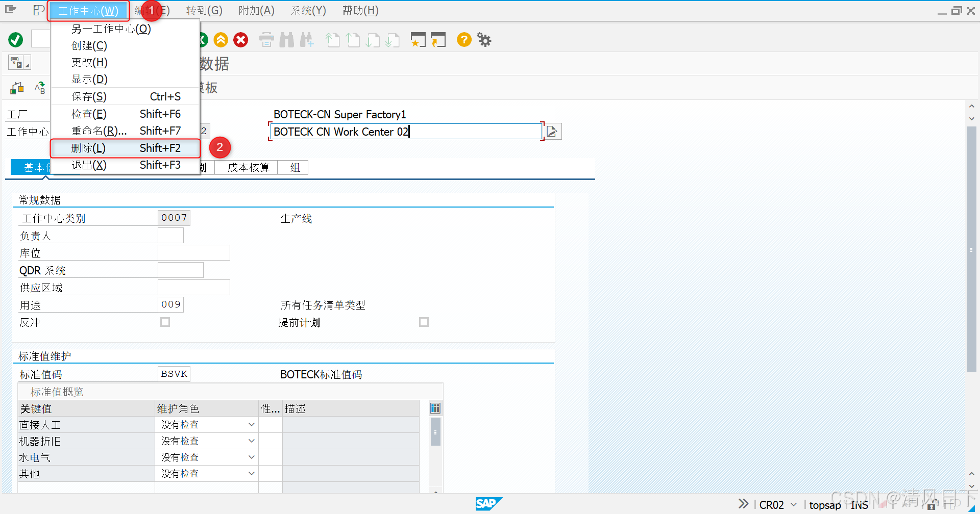
Task: Click the Print icon in toolbar
Action: [266, 40]
